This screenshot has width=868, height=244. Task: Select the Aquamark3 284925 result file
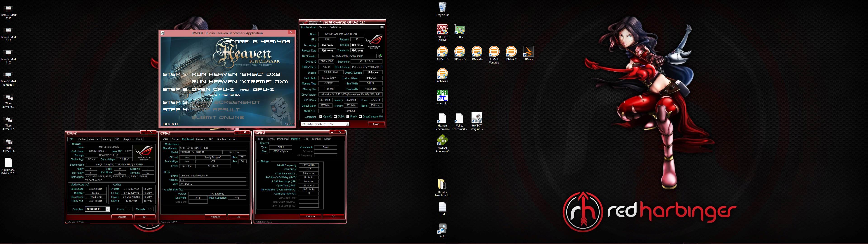tap(8, 167)
